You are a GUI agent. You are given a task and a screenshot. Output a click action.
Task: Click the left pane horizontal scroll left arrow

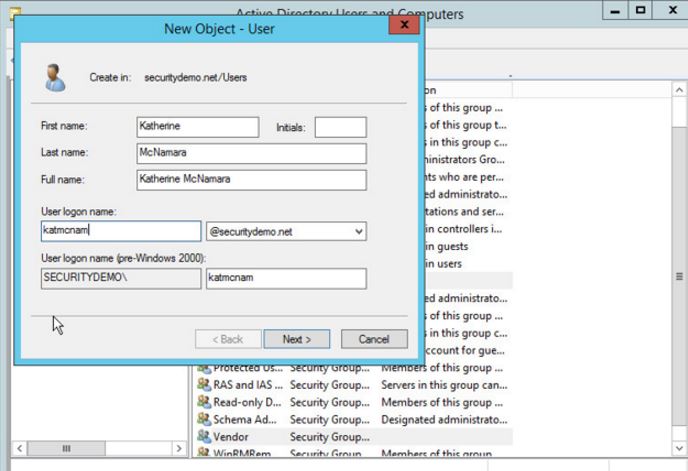coord(19,448)
